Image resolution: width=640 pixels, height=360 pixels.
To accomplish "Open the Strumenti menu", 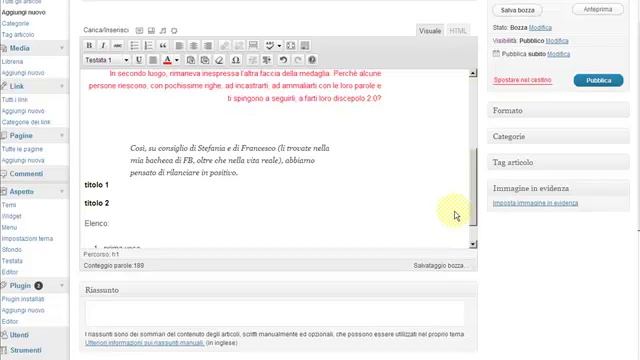I will pos(25,350).
